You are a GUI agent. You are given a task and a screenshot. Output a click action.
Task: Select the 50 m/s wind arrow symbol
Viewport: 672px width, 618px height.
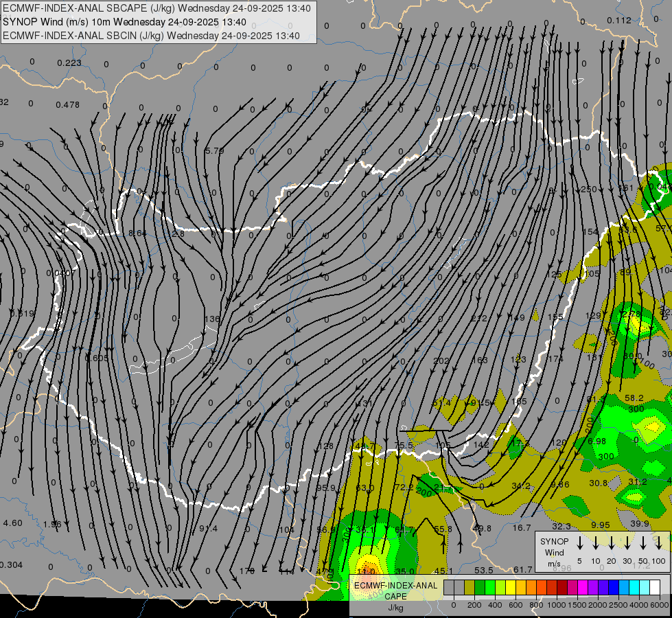pyautogui.click(x=643, y=543)
